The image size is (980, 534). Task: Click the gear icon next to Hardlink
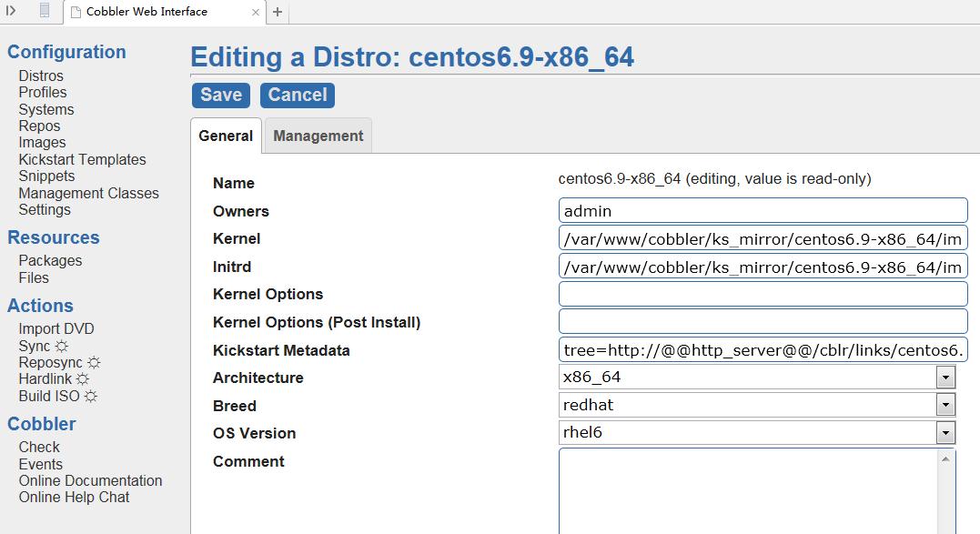click(x=83, y=379)
